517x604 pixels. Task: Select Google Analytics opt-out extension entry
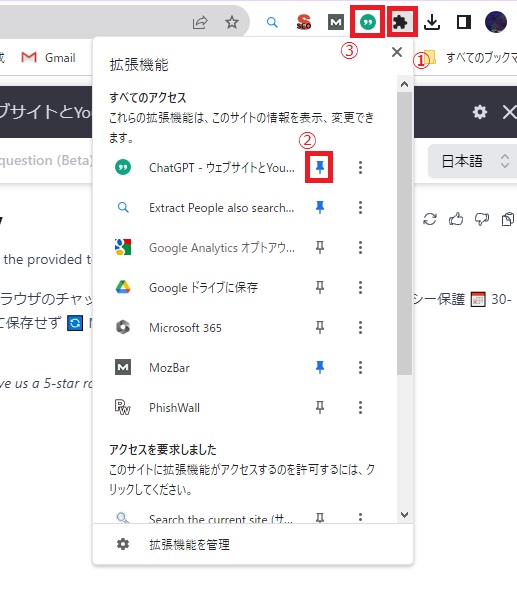(x=222, y=248)
